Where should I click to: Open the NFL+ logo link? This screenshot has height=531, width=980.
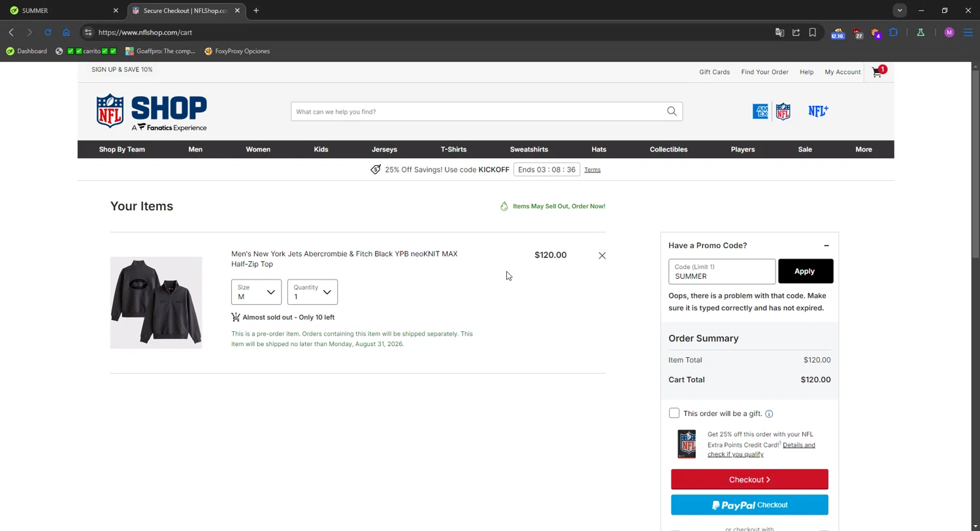pos(818,111)
